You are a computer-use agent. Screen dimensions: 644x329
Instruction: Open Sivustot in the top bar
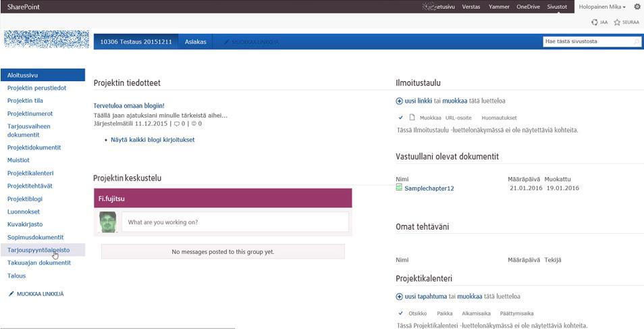[x=557, y=7]
